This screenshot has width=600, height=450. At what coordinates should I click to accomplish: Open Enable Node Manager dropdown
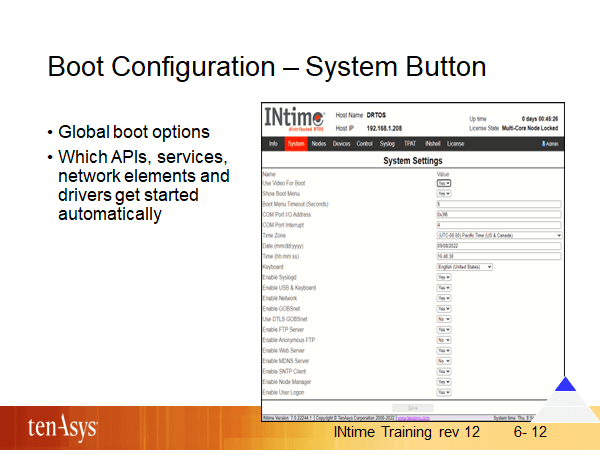pyautogui.click(x=444, y=382)
